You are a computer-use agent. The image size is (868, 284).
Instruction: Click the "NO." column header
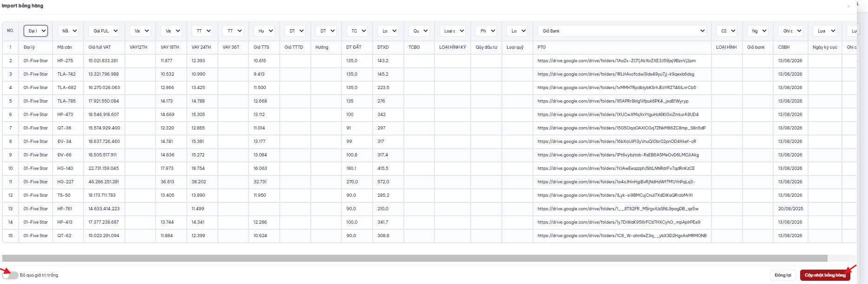(10, 31)
